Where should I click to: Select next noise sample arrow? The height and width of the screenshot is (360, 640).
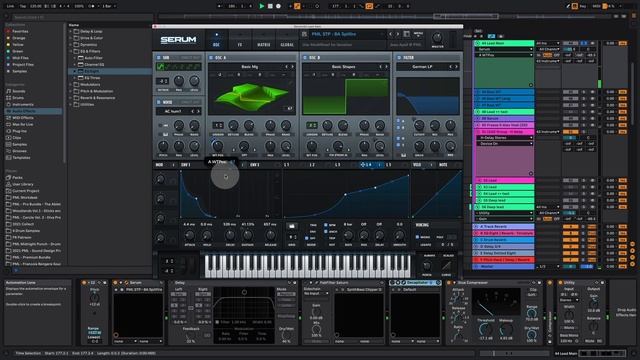click(198, 111)
